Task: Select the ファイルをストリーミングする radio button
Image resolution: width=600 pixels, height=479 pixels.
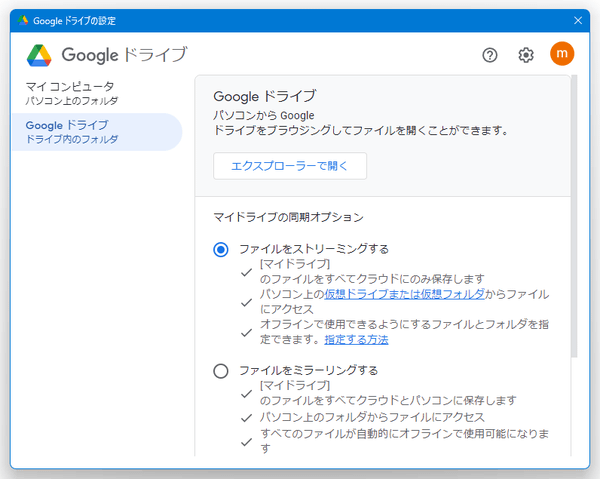Action: [x=221, y=249]
